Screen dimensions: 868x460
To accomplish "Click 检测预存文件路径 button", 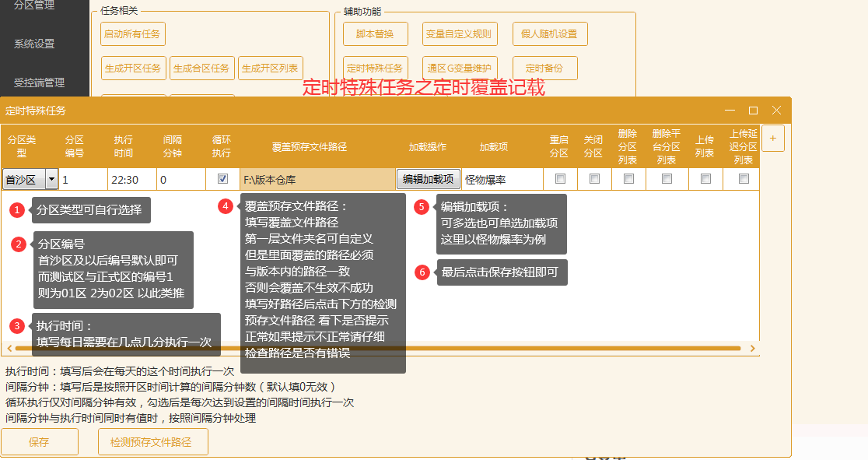I will pos(154,442).
